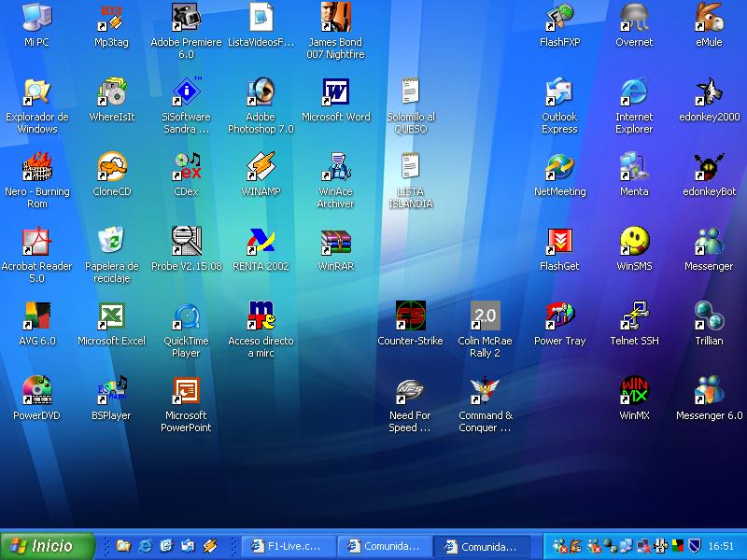The height and width of the screenshot is (560, 747).
Task: Select the Trillian shortcut icon
Action: click(709, 316)
